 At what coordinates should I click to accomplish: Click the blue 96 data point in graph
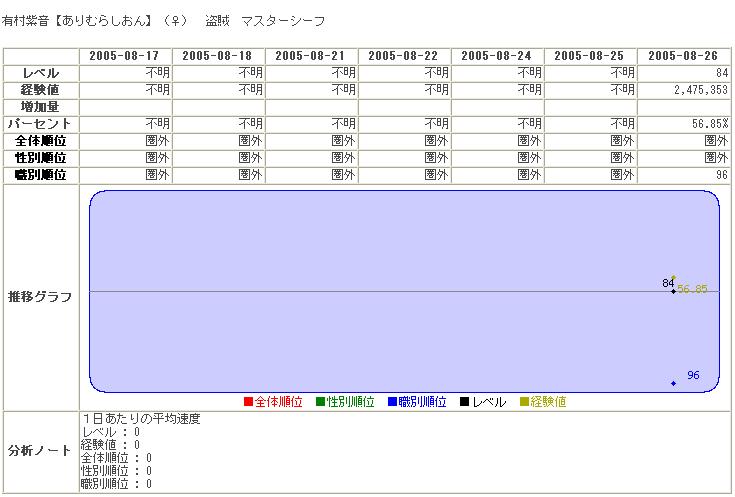pyautogui.click(x=674, y=384)
